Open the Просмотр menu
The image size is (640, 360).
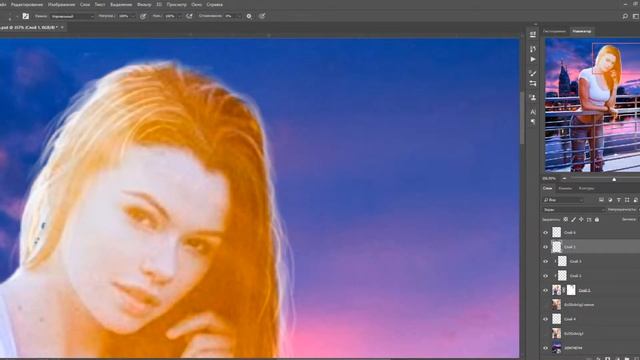[x=177, y=4]
